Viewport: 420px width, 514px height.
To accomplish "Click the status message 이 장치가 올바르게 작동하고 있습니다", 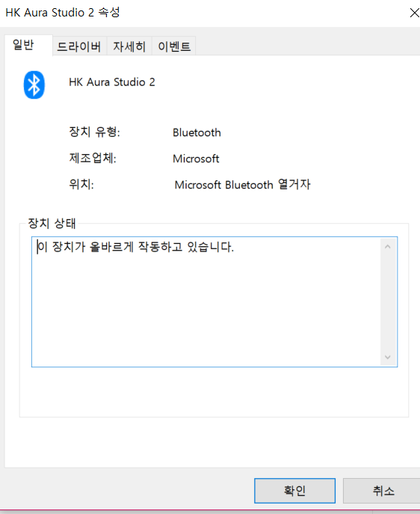I will pos(135,246).
